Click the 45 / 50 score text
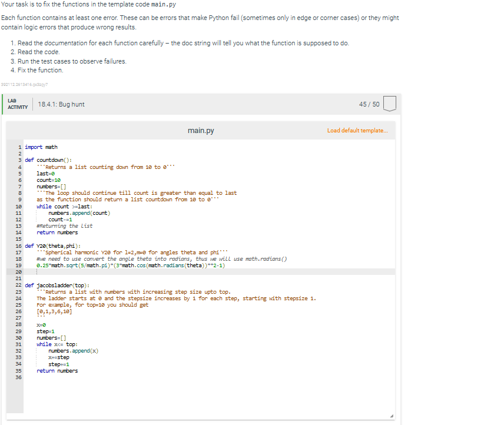The height and width of the screenshot is (425, 504). coord(369,104)
